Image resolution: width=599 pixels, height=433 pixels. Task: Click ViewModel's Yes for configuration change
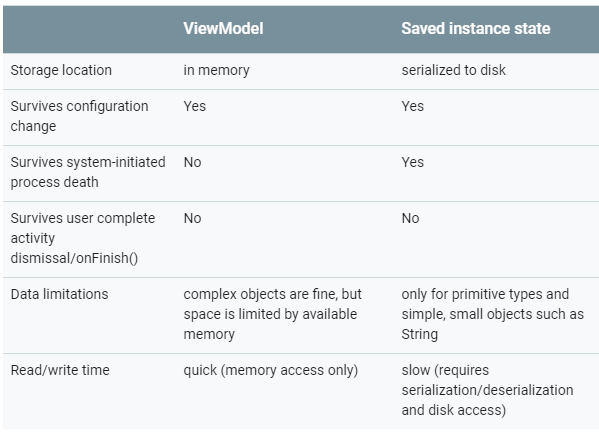[x=194, y=106]
